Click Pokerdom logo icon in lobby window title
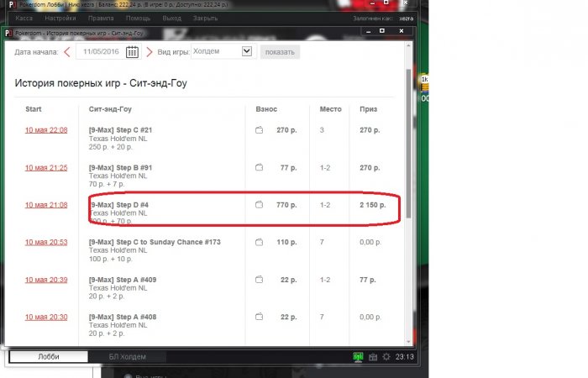 point(13,4)
